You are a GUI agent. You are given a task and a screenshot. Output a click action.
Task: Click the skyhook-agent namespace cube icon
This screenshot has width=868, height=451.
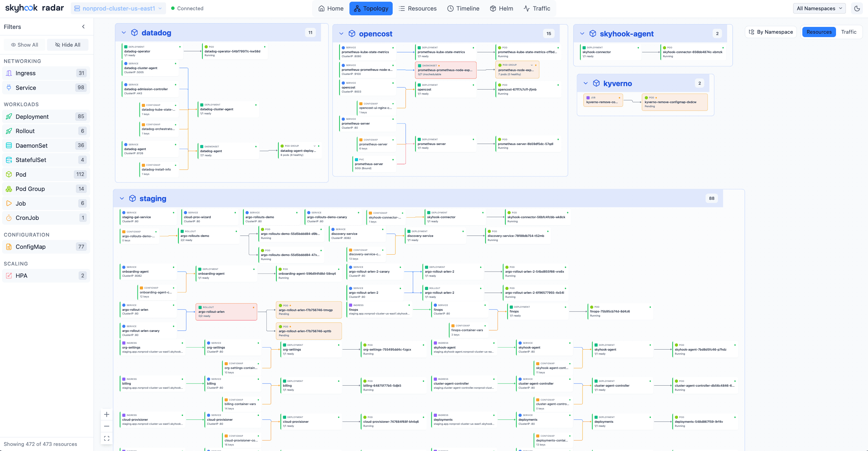coord(593,34)
